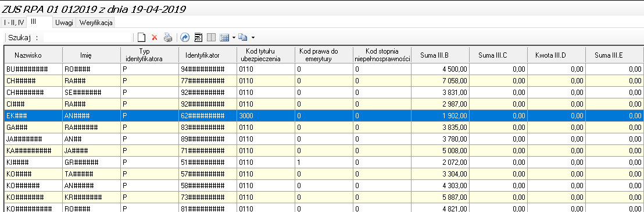The height and width of the screenshot is (212, 644).
Task: Click the 4 500,00 amount cell
Action: 441,69
